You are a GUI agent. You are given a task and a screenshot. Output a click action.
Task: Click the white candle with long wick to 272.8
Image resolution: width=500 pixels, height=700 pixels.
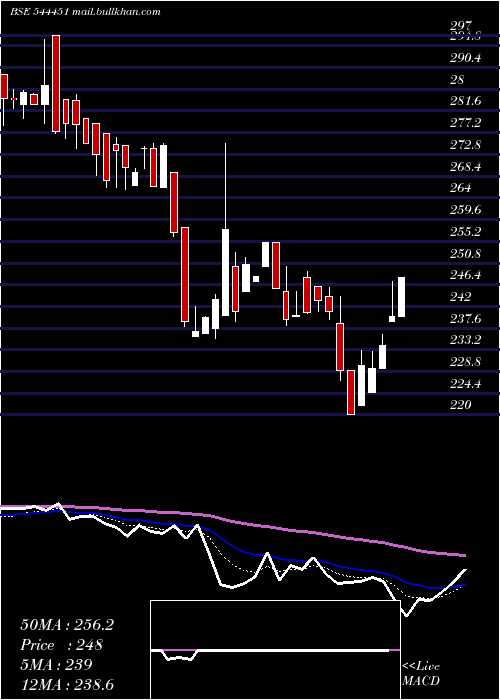click(x=225, y=272)
